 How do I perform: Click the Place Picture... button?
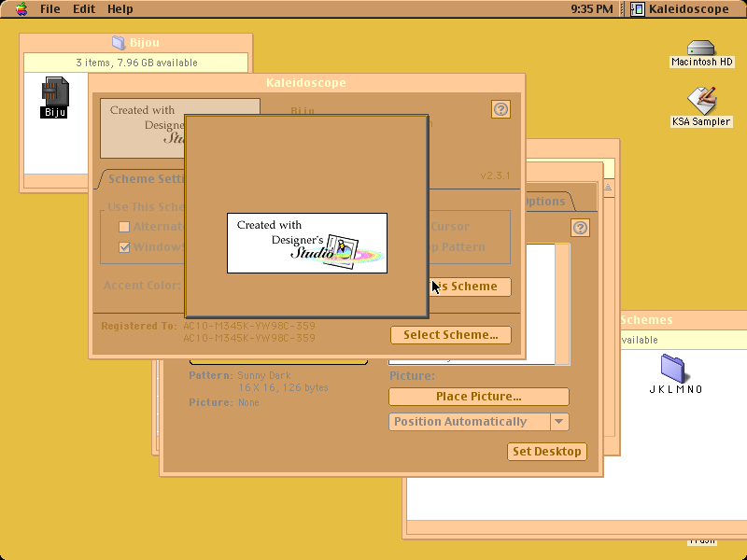(479, 397)
